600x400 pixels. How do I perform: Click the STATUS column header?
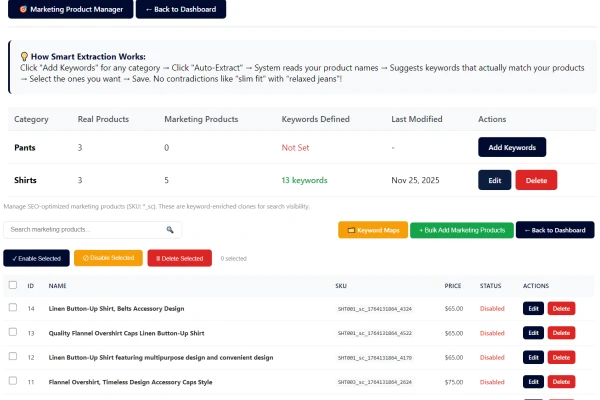point(491,286)
